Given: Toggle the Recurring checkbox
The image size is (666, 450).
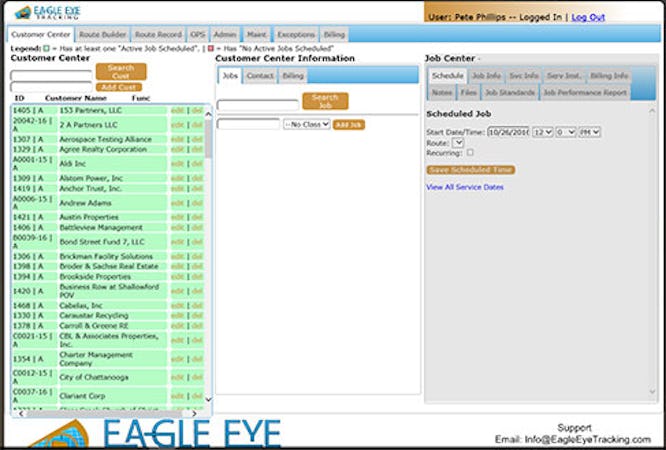Looking at the screenshot, I should click(470, 152).
